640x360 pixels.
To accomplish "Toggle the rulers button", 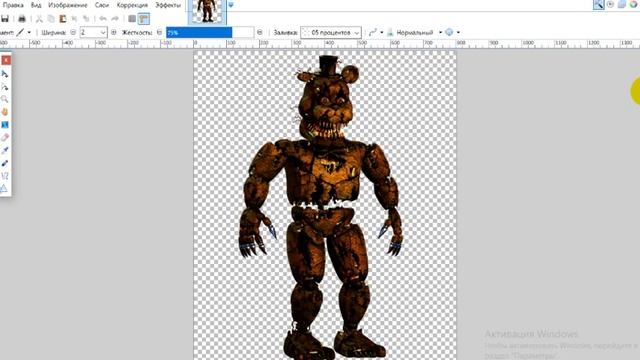I will (144, 19).
